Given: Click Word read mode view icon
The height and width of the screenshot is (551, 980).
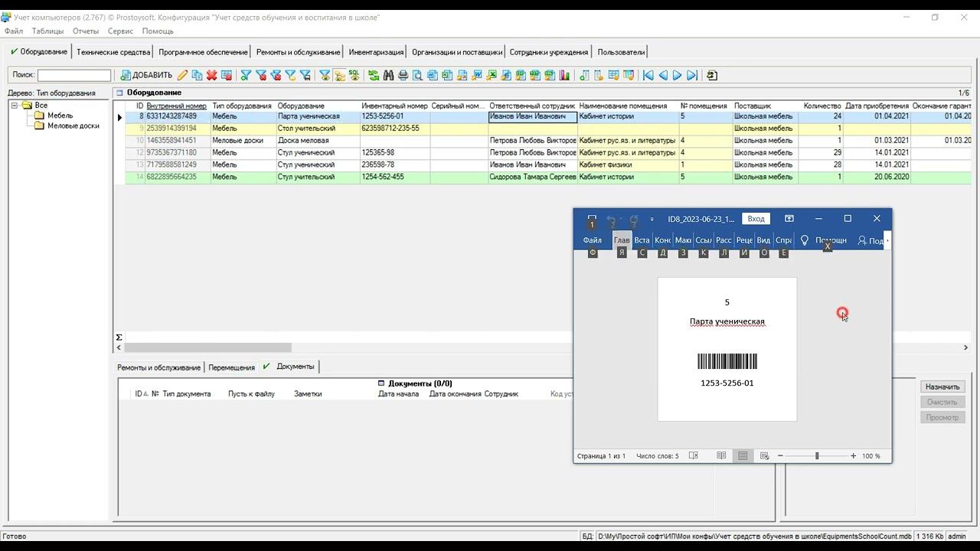Looking at the screenshot, I should (721, 456).
